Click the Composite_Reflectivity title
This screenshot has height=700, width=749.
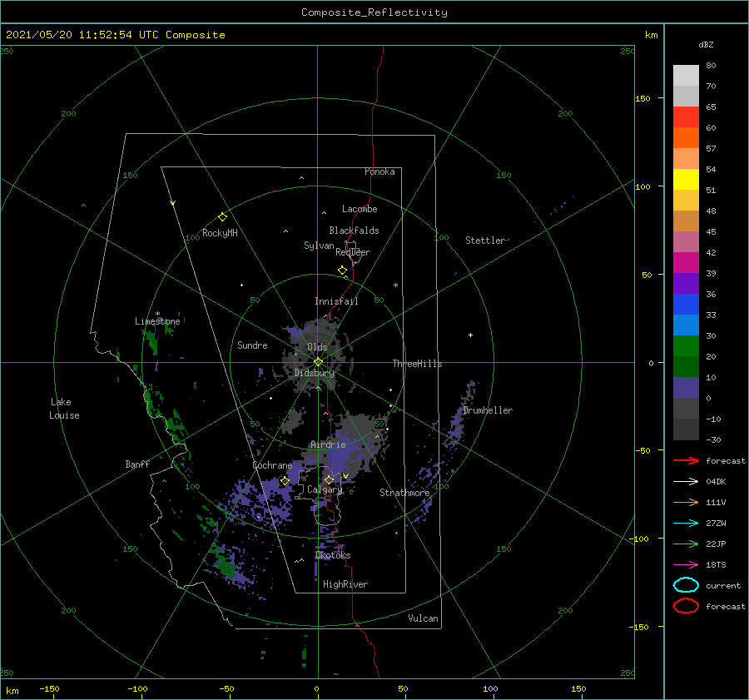(x=374, y=12)
